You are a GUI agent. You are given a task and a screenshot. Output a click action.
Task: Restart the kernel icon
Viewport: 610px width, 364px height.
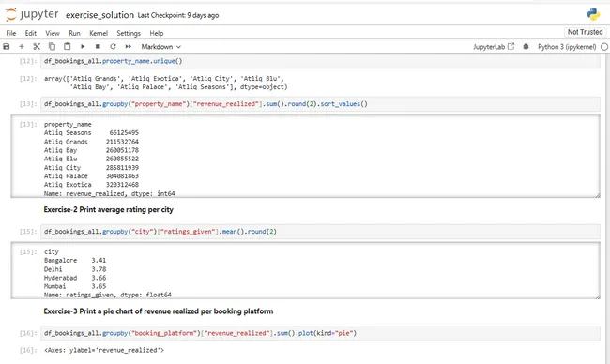[113, 47]
